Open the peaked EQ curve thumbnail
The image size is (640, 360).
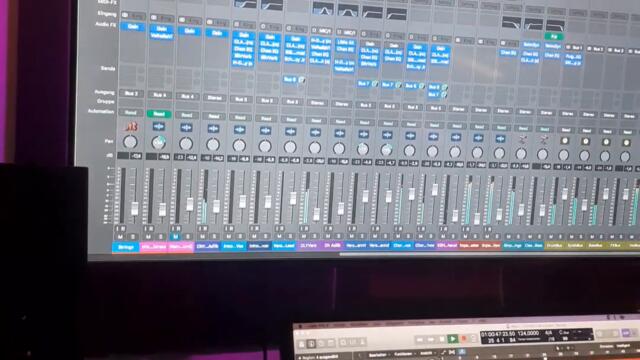coord(323,9)
